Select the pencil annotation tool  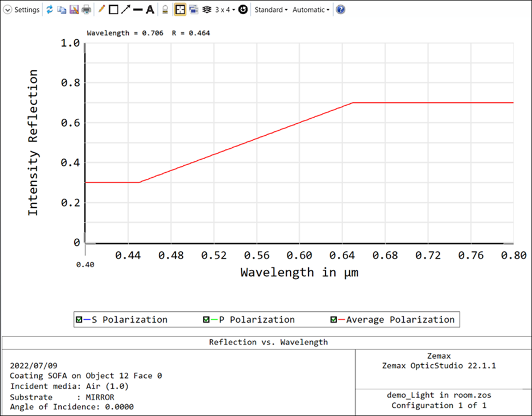pyautogui.click(x=101, y=9)
